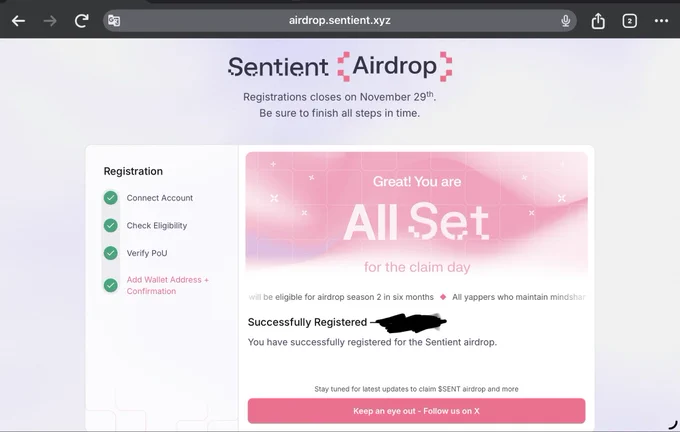Select the Verify PoU step
This screenshot has height=432, width=680.
147,253
